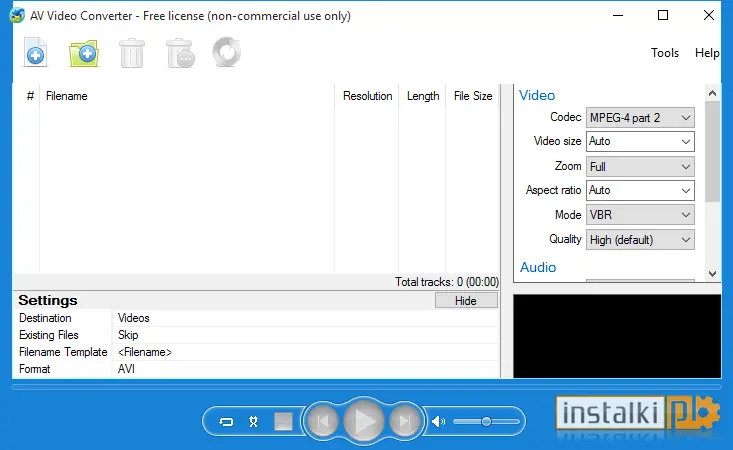Open the Codec dropdown

click(640, 118)
